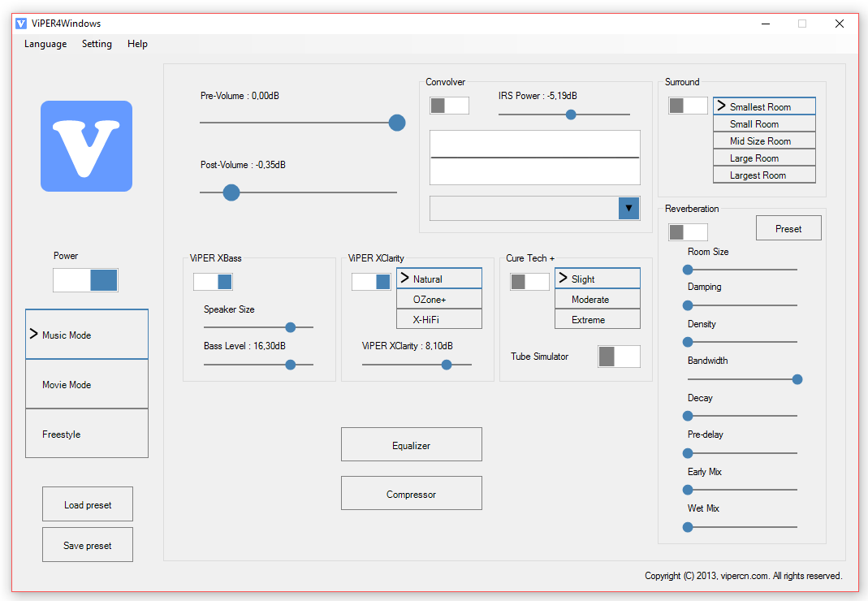
Task: Select Large Room surround option
Action: click(765, 158)
